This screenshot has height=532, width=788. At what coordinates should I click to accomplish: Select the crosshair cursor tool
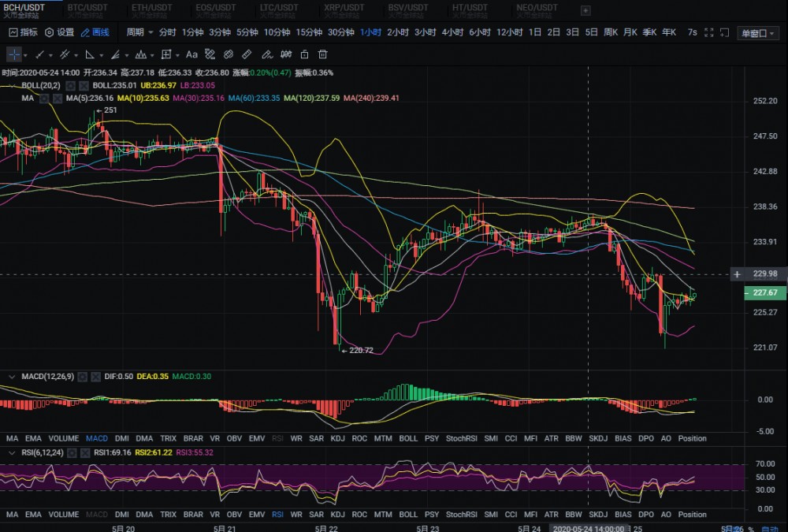(x=15, y=54)
